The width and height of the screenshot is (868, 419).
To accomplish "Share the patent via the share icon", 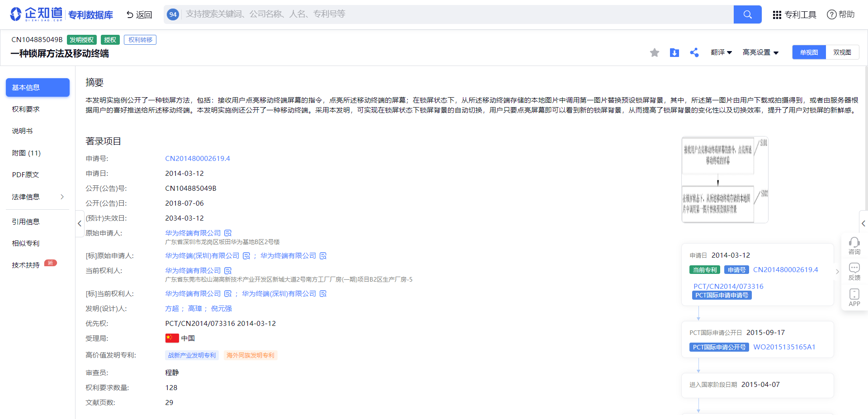I will [694, 53].
